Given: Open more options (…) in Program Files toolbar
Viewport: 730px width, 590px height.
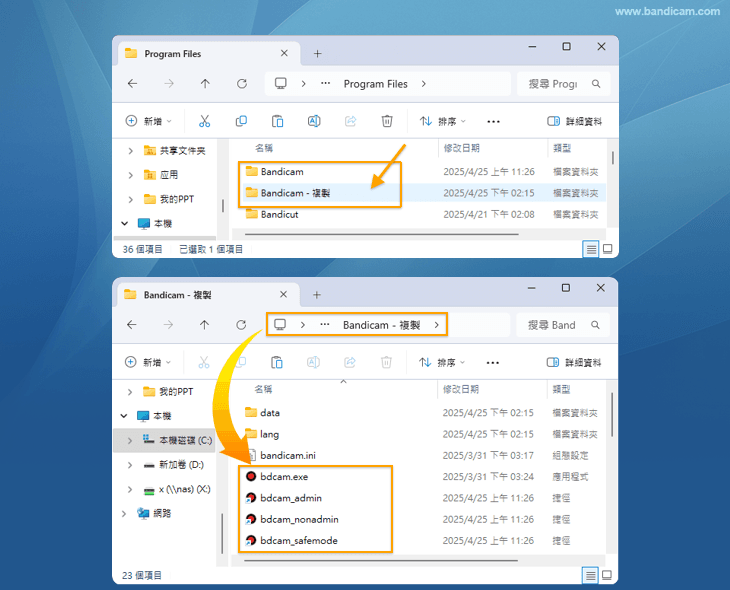Looking at the screenshot, I should pyautogui.click(x=493, y=122).
